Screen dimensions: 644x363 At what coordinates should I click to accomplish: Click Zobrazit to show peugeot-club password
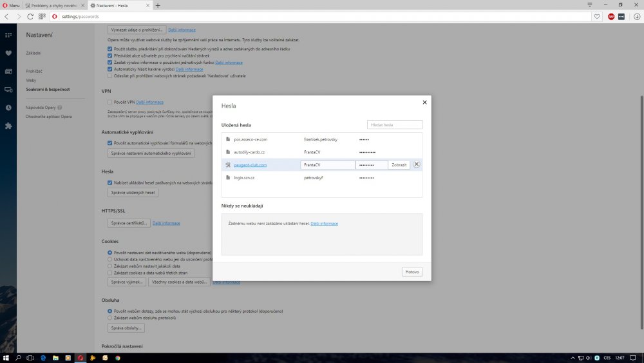tap(399, 165)
